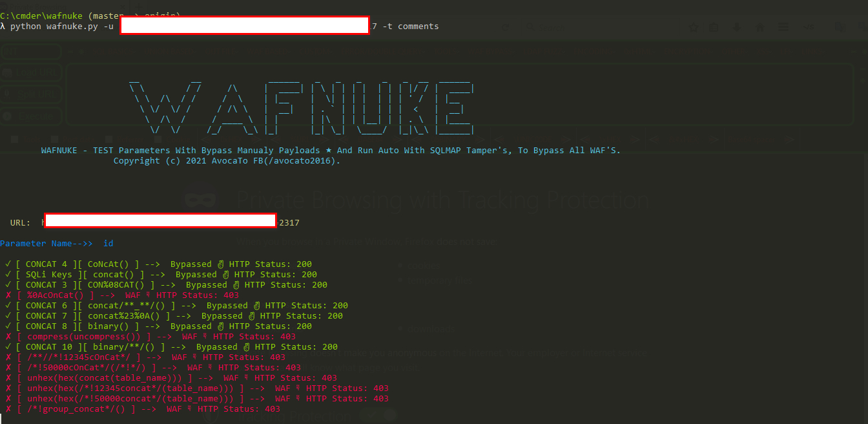Screen dimensions: 868x424
Task: Click the unhex(hex(/*!12345concat*/(table_name))) line
Action: tap(197, 388)
